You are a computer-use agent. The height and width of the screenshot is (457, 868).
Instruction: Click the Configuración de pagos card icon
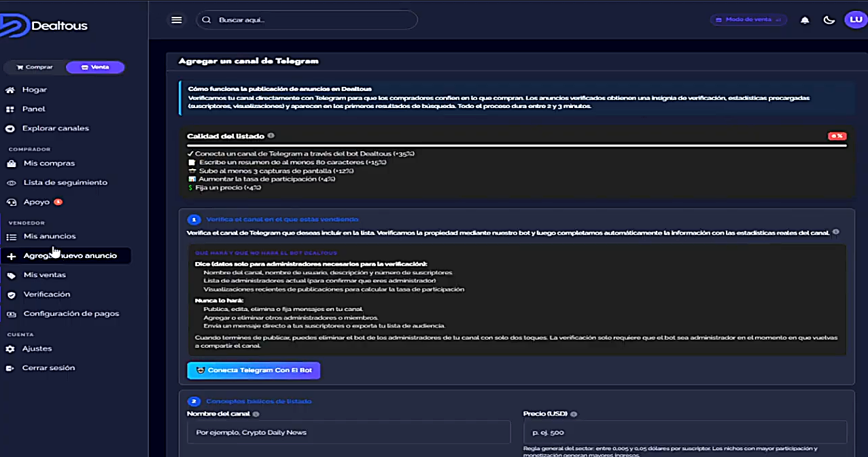pyautogui.click(x=11, y=314)
